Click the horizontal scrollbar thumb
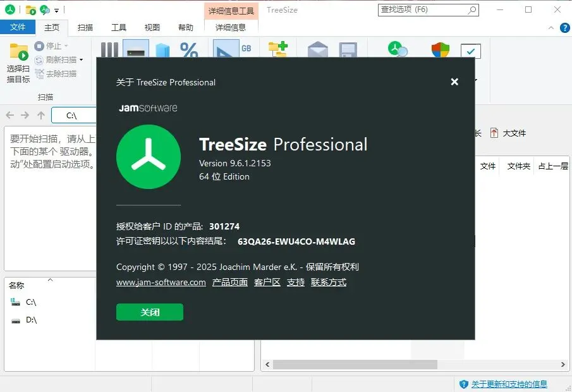This screenshot has height=392, width=572. point(355,364)
